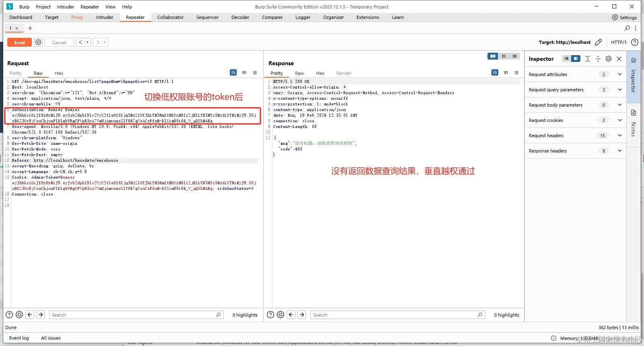Open All issues panel

pos(51,338)
